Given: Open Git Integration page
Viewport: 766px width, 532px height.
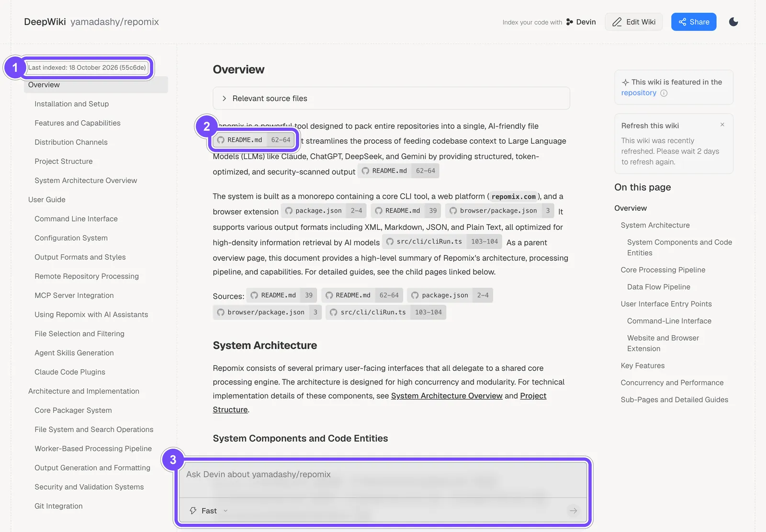Looking at the screenshot, I should click(58, 506).
